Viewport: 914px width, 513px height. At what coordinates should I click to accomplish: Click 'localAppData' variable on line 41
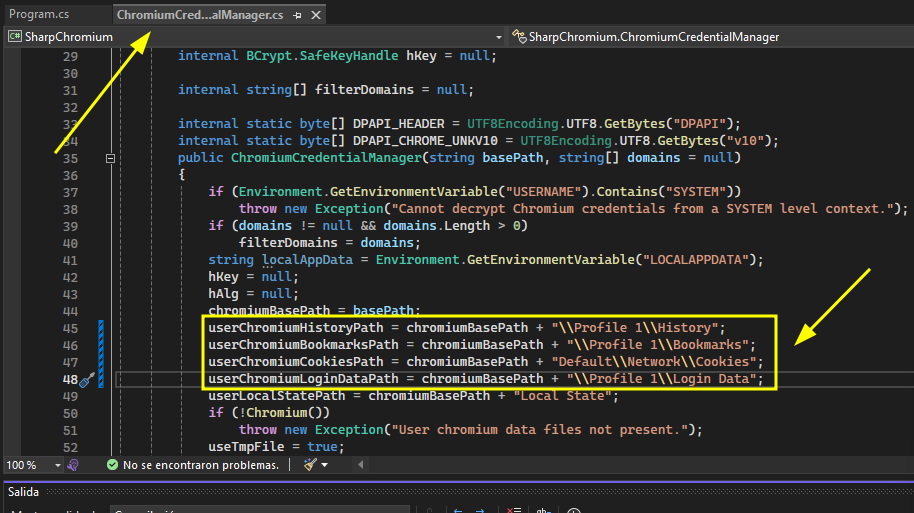point(307,260)
